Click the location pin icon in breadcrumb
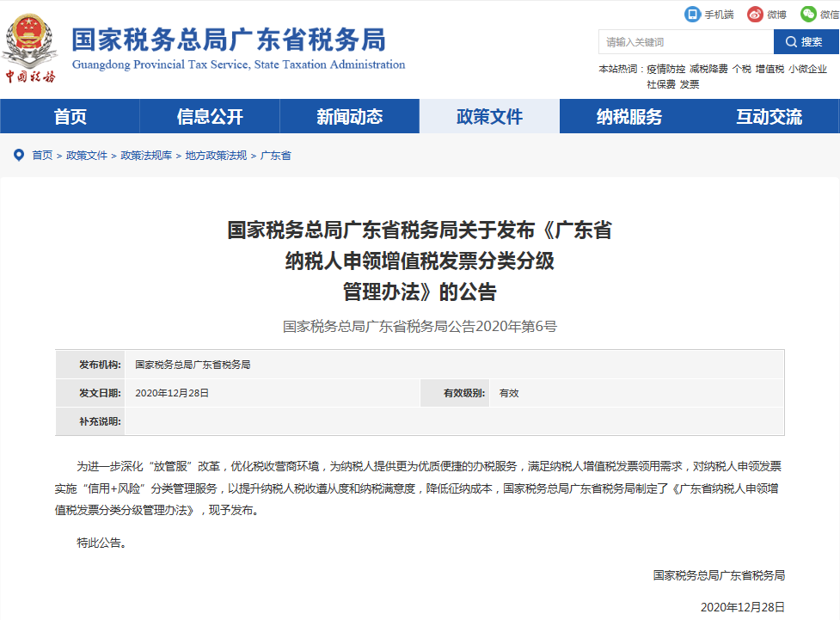The width and height of the screenshot is (840, 620). [x=19, y=156]
